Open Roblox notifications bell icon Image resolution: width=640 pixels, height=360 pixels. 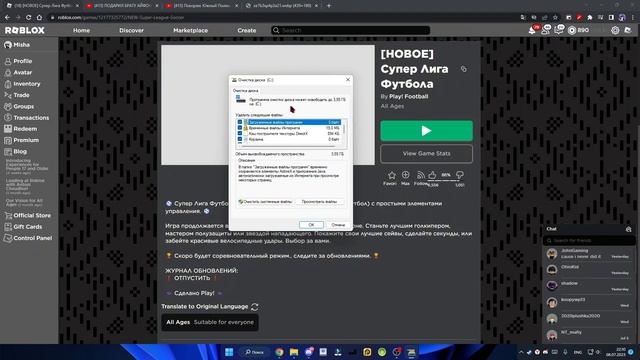click(x=532, y=30)
